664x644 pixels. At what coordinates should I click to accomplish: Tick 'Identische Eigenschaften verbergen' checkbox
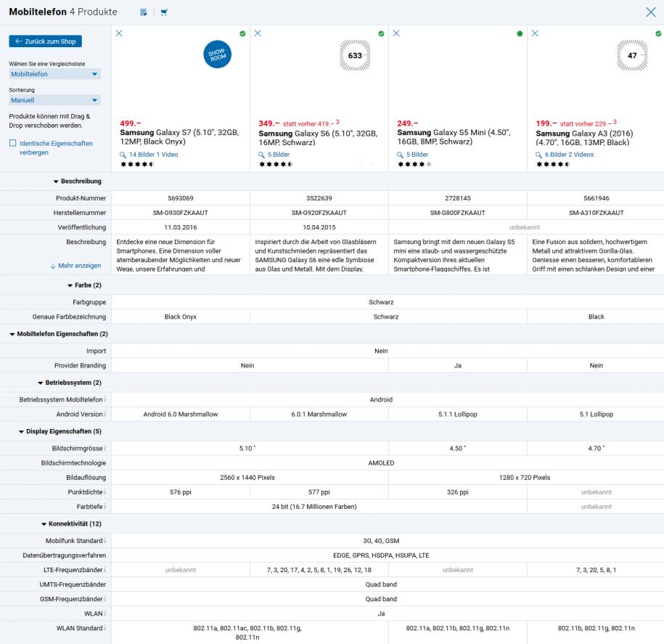tap(13, 143)
